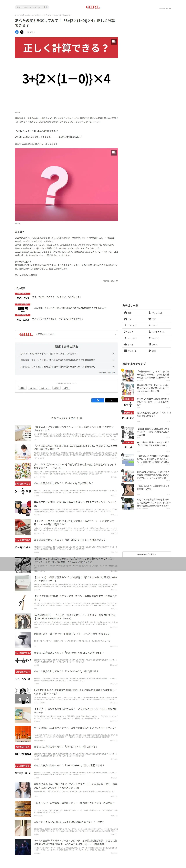Open gallery icon on the question mark image
The image size is (186, 868).
click(114, 153)
